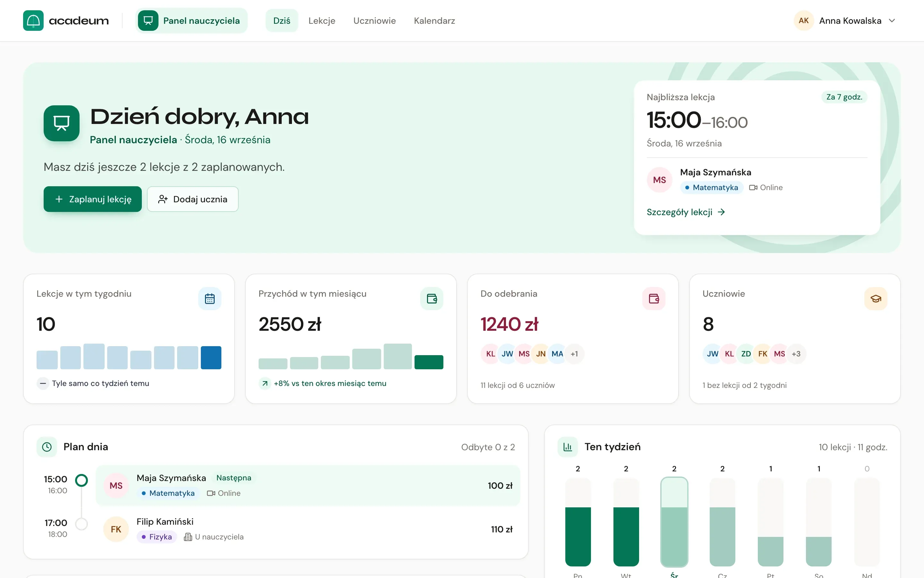
Task: Click the trend arrow icon beside +8%
Action: (265, 383)
